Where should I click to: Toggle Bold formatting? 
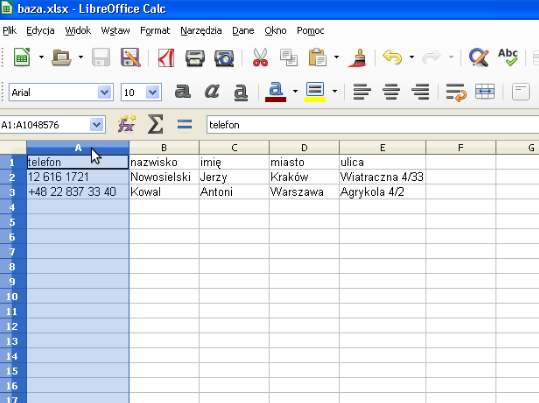click(183, 92)
